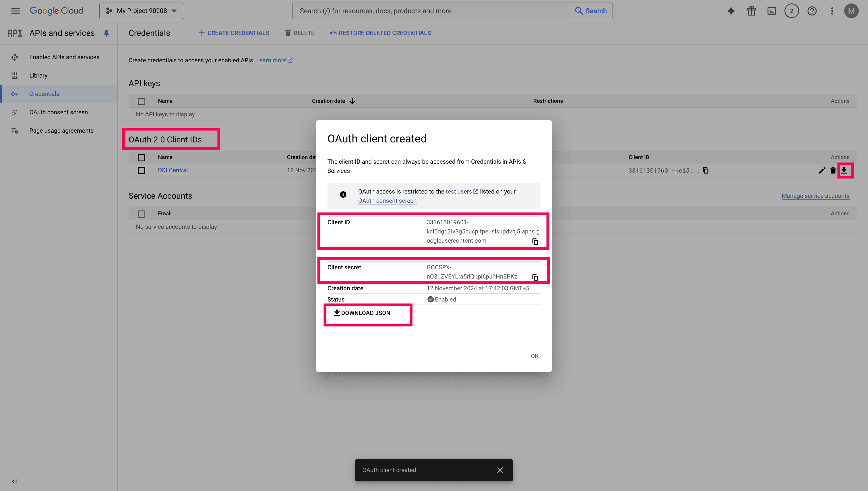Open OAuth consent screen sidebar item
This screenshot has height=491, width=868.
58,112
